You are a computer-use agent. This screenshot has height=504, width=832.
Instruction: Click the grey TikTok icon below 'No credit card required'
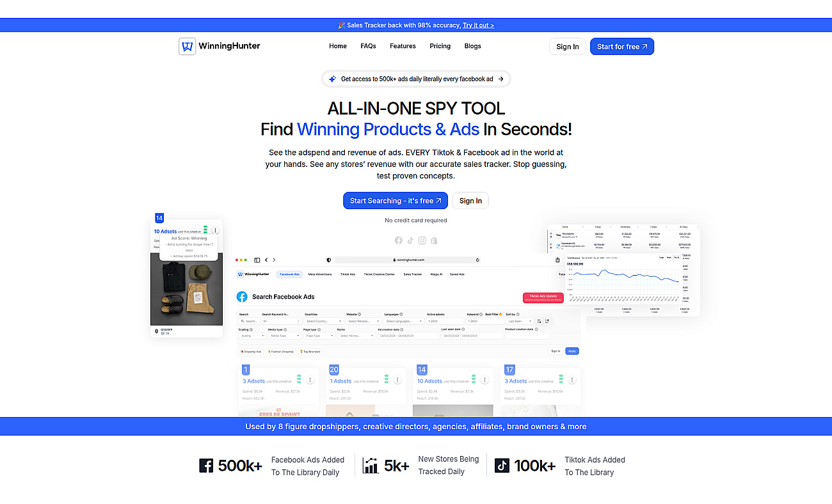coord(410,240)
